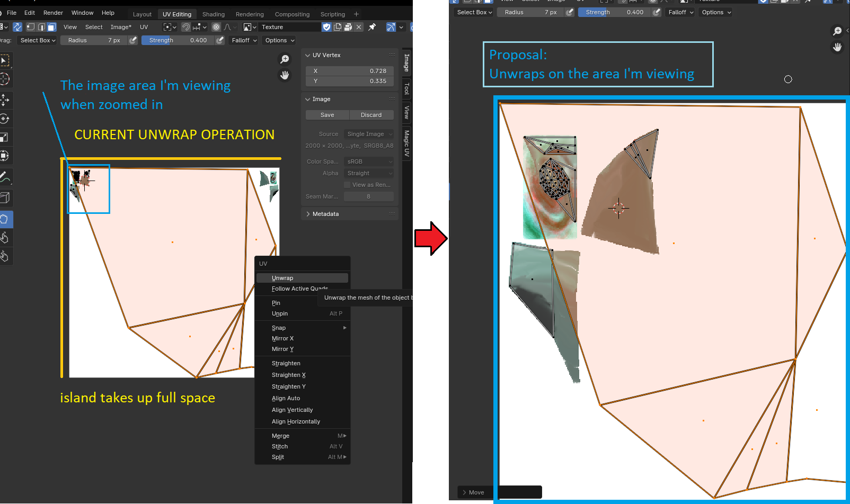Screen dimensions: 850x504
Task: Adjust the Strength slider in left editor
Action: tap(178, 40)
